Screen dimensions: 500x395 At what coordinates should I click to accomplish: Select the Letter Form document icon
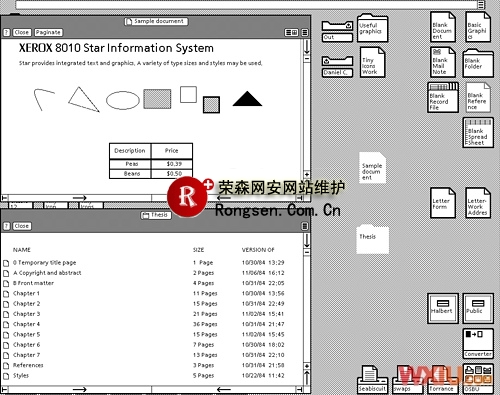coord(442,203)
